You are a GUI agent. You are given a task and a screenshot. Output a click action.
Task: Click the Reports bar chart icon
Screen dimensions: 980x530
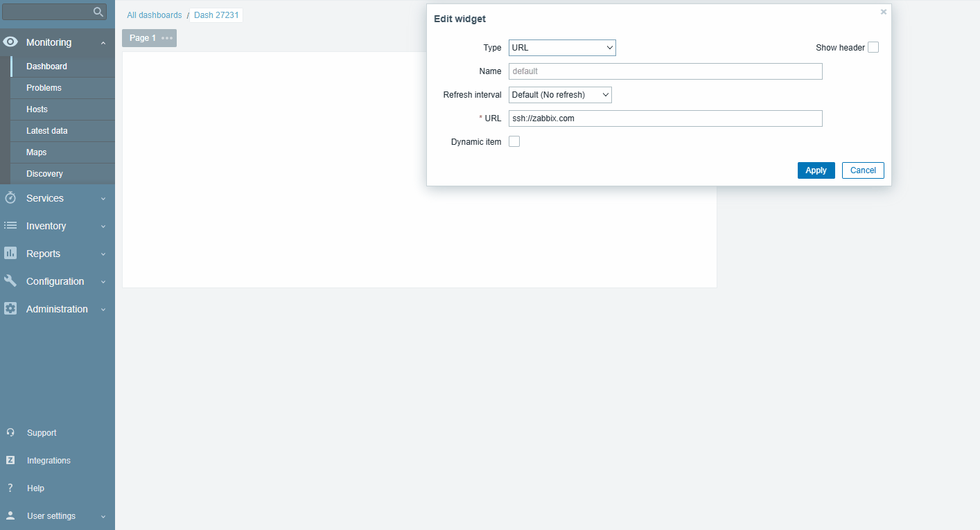pyautogui.click(x=10, y=254)
